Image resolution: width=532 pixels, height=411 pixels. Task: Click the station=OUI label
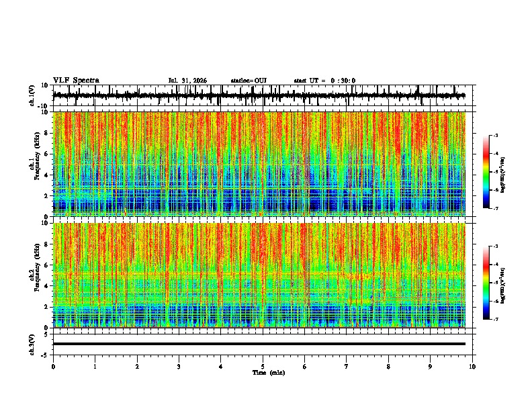point(249,81)
